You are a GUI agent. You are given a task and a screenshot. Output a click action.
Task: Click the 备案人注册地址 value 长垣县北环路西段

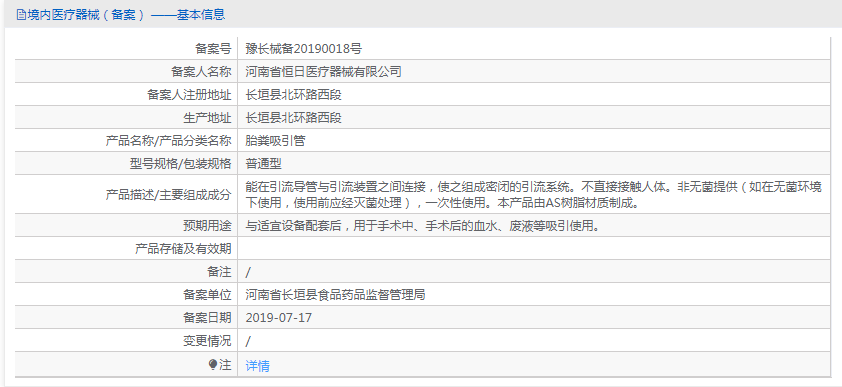click(x=294, y=95)
